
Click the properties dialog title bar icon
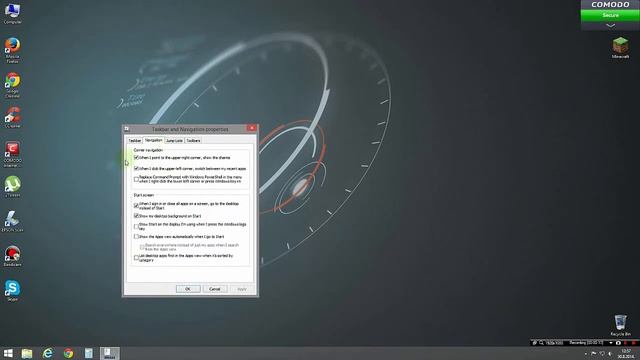pos(127,129)
